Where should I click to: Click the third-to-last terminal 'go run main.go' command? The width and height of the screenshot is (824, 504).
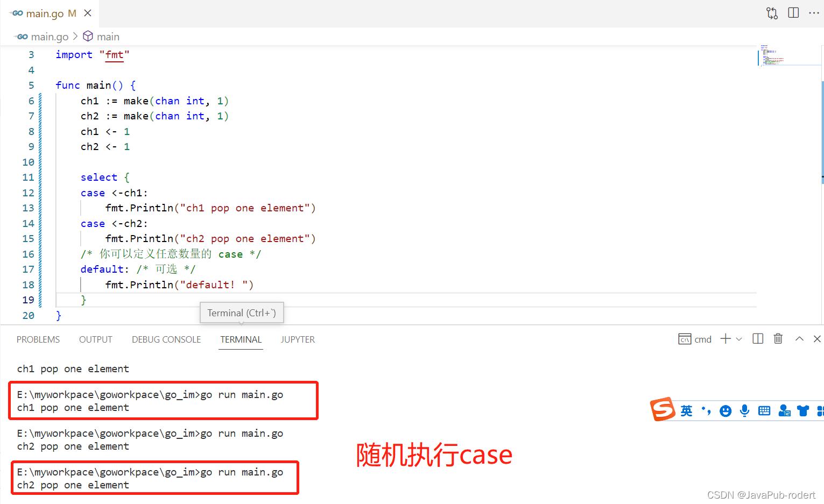pos(242,394)
